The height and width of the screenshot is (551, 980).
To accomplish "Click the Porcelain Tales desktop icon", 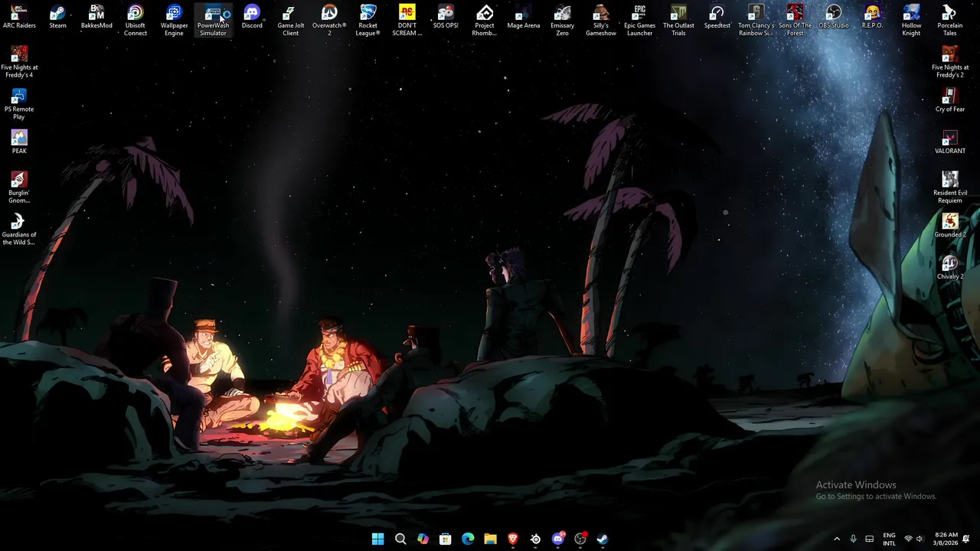I will tap(950, 21).
